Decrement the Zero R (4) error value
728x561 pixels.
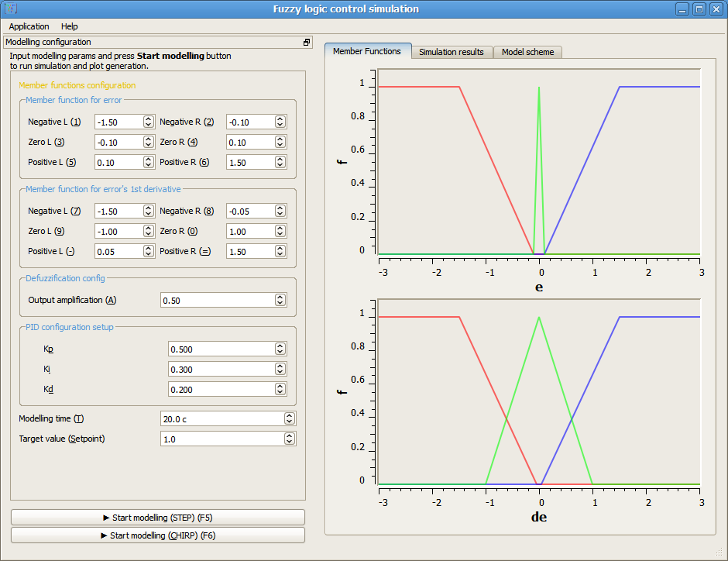click(x=280, y=144)
